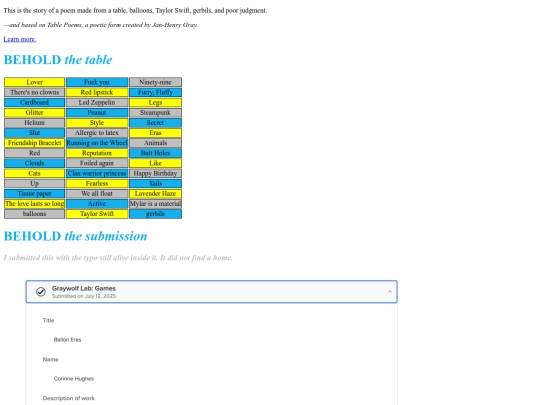Click the 'Ninety-nine' table cell

click(x=155, y=82)
